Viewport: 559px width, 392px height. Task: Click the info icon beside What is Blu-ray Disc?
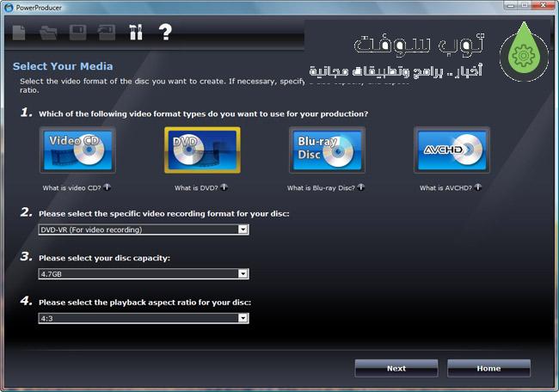point(361,187)
